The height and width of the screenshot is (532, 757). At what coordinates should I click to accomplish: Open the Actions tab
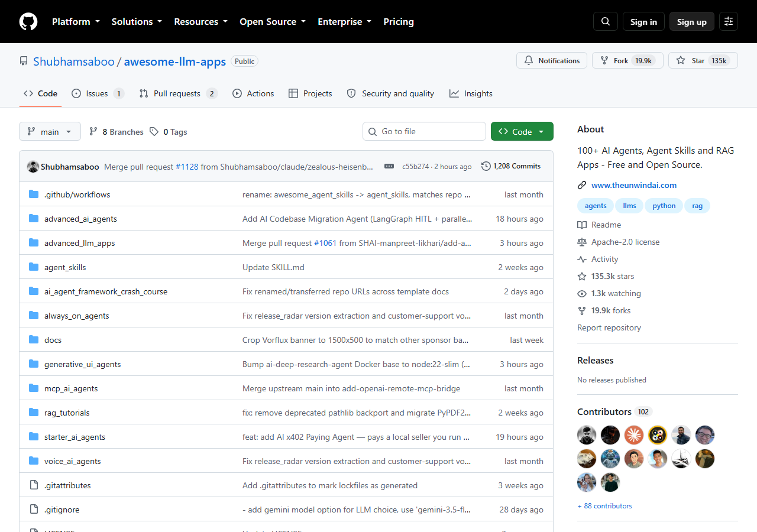253,93
